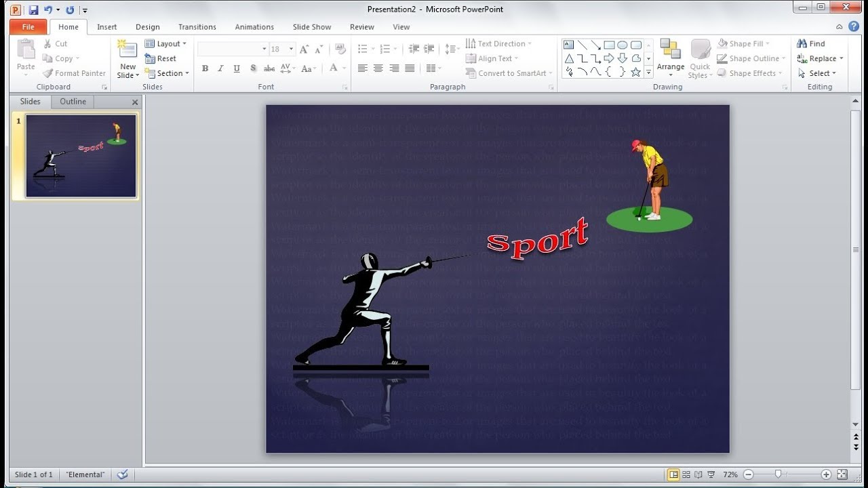The image size is (868, 488).
Task: Select the 5-point Star shape
Action: [x=636, y=72]
